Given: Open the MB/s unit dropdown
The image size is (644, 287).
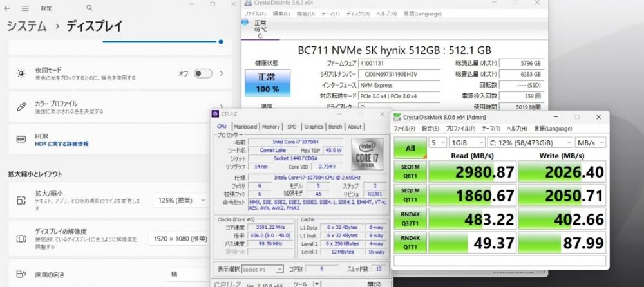Looking at the screenshot, I should pyautogui.click(x=590, y=142).
